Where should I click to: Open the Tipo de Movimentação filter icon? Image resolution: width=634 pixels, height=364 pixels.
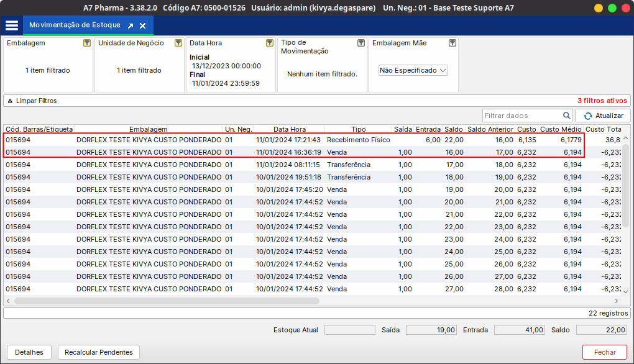click(361, 43)
